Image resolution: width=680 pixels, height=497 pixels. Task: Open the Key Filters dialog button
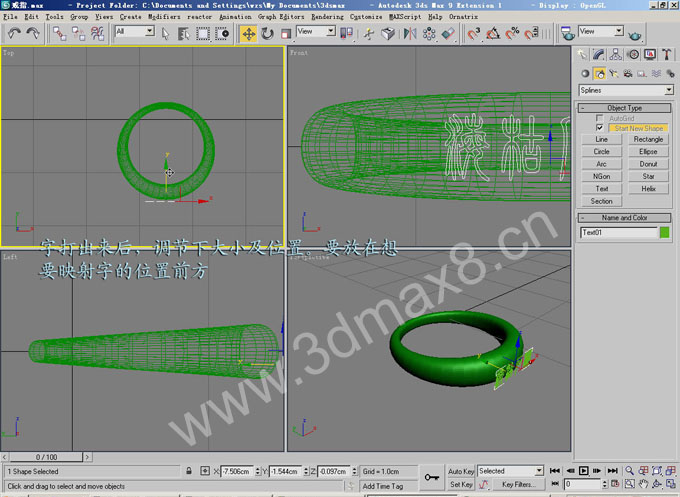518,484
